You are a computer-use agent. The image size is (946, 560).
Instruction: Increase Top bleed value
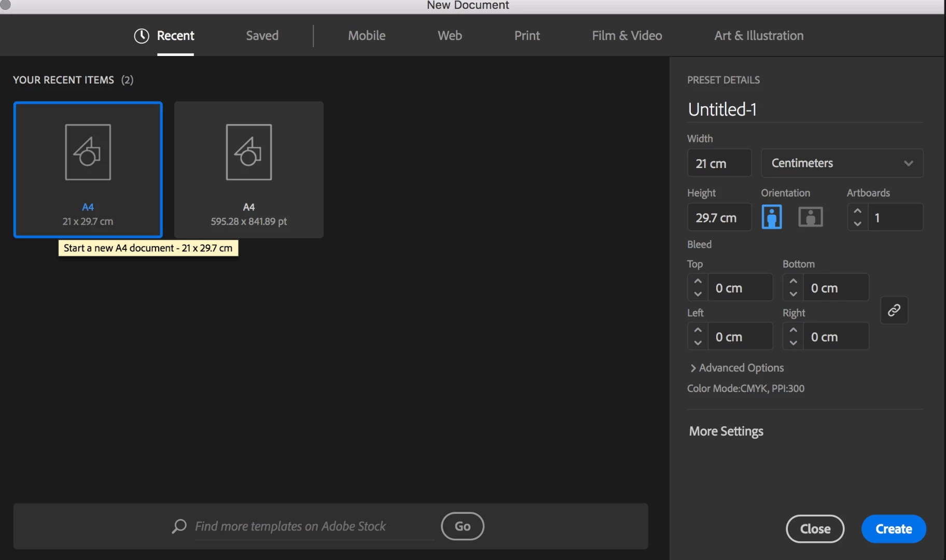pos(698,281)
